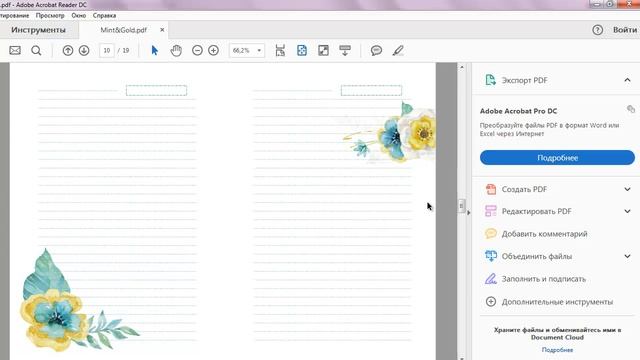Click copy icon beside Adobe Acrobat Pro DC
Viewport: 640px width, 360px height.
[x=631, y=109]
